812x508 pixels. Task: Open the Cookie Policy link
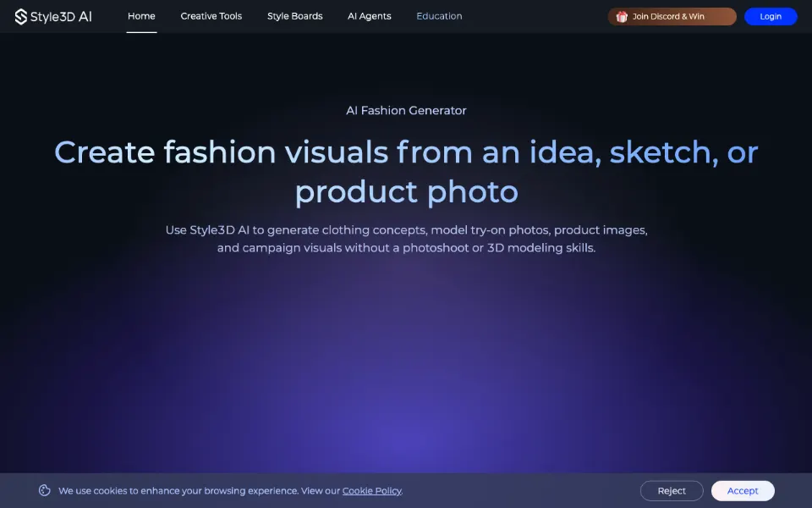click(x=372, y=491)
